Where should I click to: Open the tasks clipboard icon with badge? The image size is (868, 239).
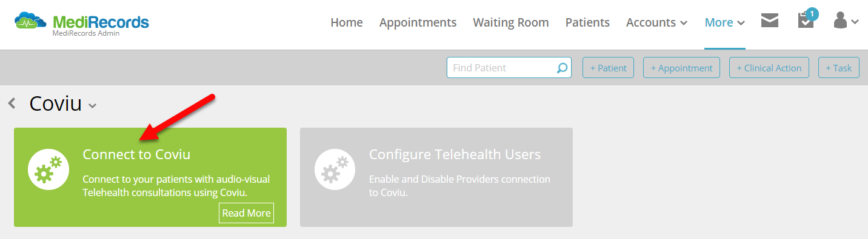point(807,19)
